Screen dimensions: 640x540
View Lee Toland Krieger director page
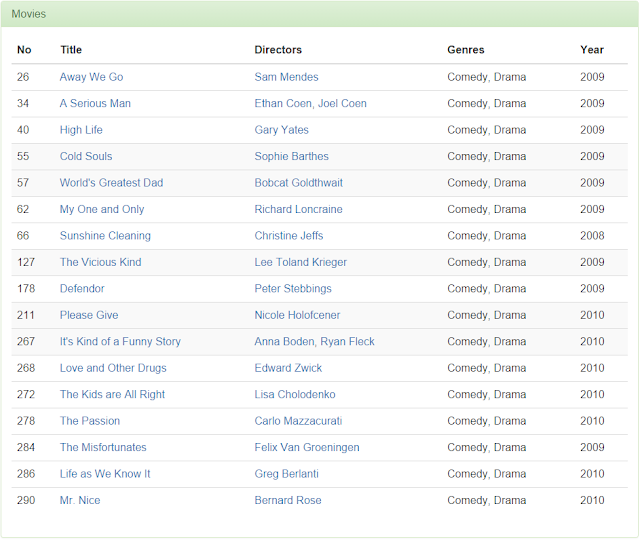click(x=300, y=262)
